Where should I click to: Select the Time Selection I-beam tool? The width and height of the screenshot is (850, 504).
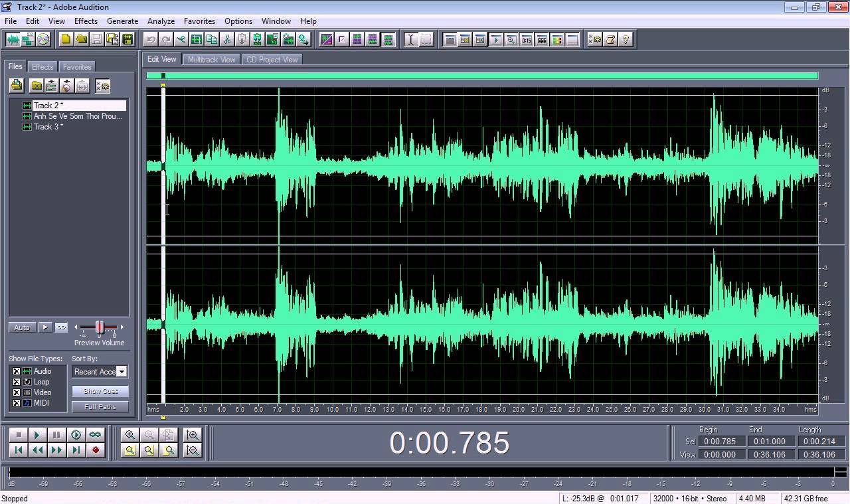point(410,39)
